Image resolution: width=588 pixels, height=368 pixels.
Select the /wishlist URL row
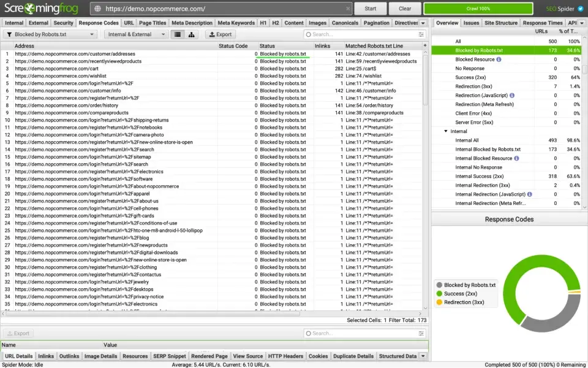(x=211, y=76)
